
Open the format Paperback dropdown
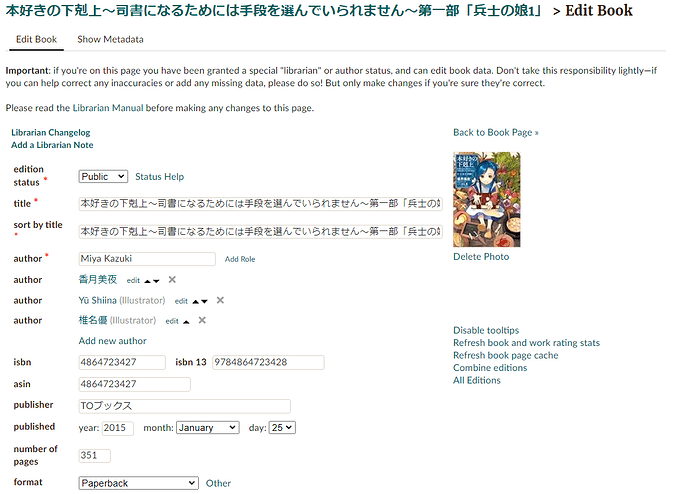[139, 483]
